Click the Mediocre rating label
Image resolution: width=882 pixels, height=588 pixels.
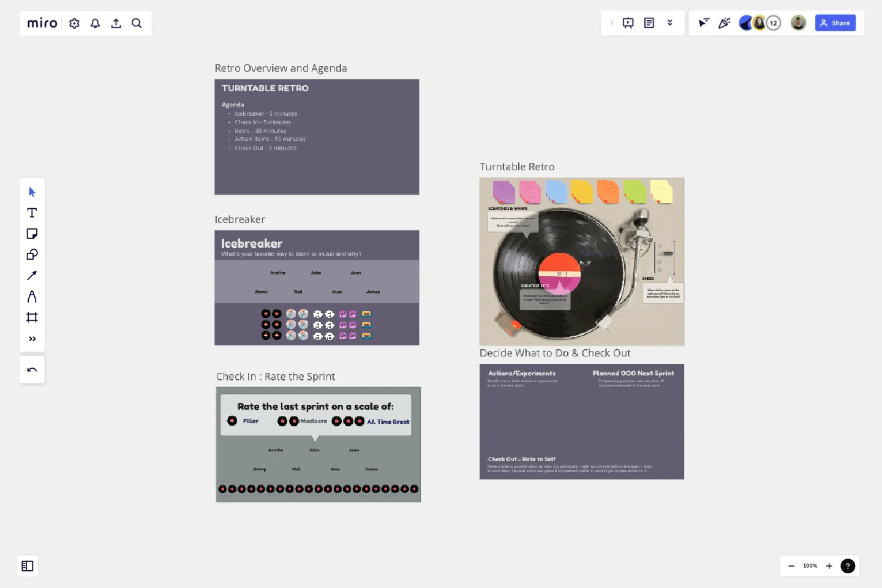pyautogui.click(x=314, y=421)
